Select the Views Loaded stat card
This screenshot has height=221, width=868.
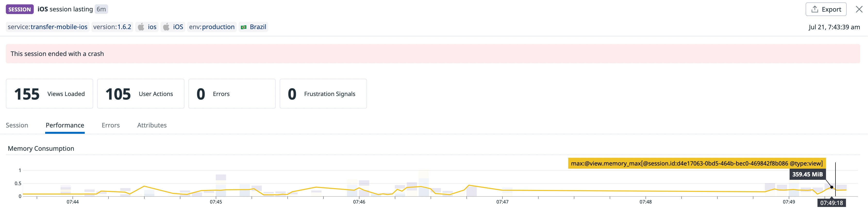pos(49,94)
